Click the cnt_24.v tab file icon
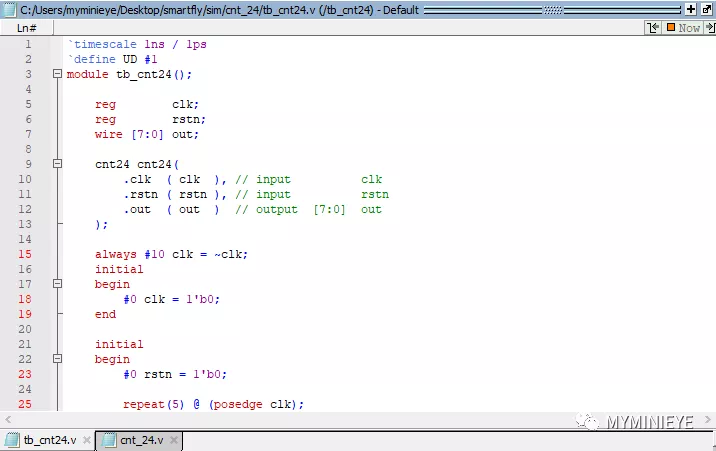Viewport: 716px width, 451px height. [109, 440]
